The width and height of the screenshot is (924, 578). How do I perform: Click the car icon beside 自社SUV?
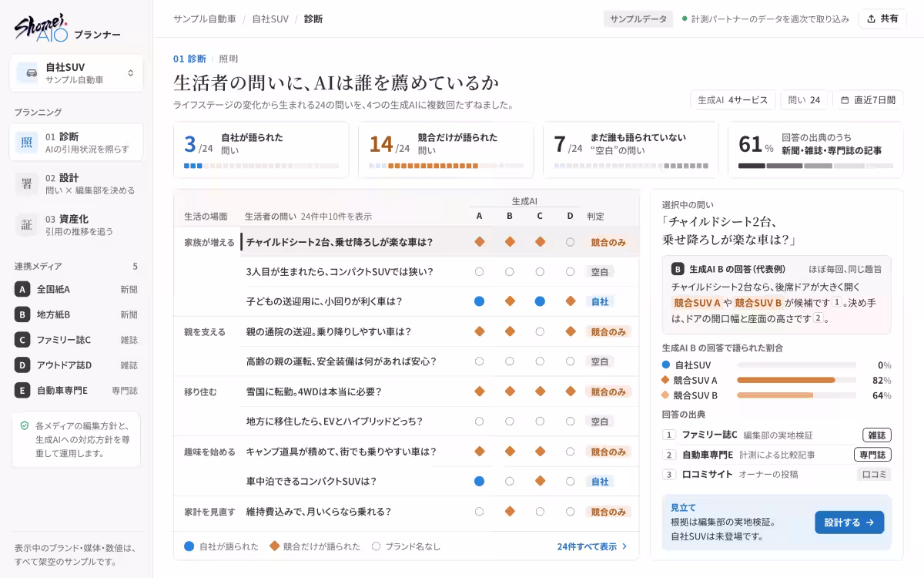coord(32,73)
